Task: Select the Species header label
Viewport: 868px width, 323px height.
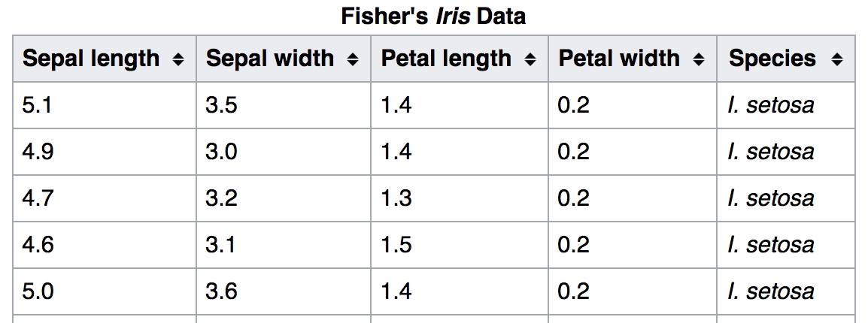Action: click(772, 59)
